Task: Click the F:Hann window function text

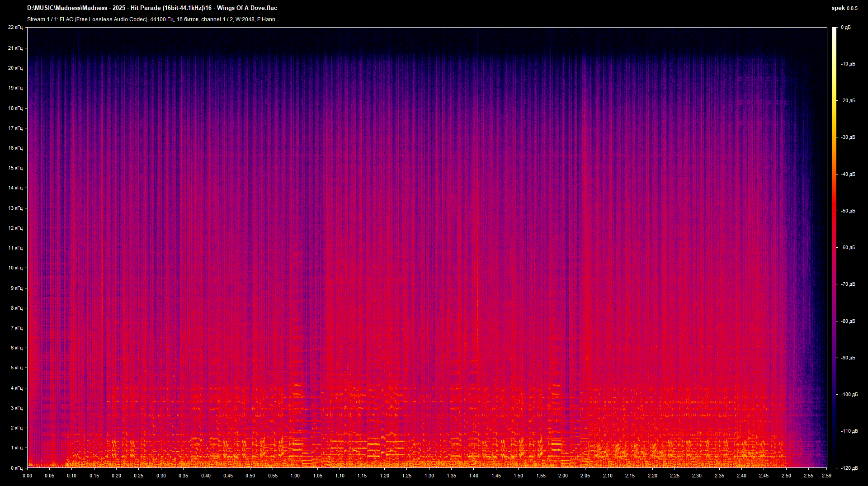Action: click(267, 19)
